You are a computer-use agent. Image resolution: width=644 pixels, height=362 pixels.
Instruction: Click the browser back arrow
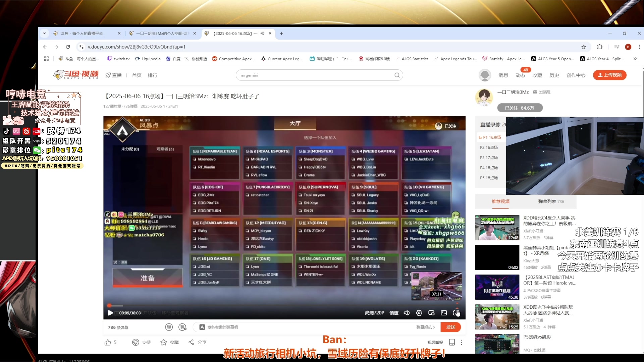[x=45, y=47]
